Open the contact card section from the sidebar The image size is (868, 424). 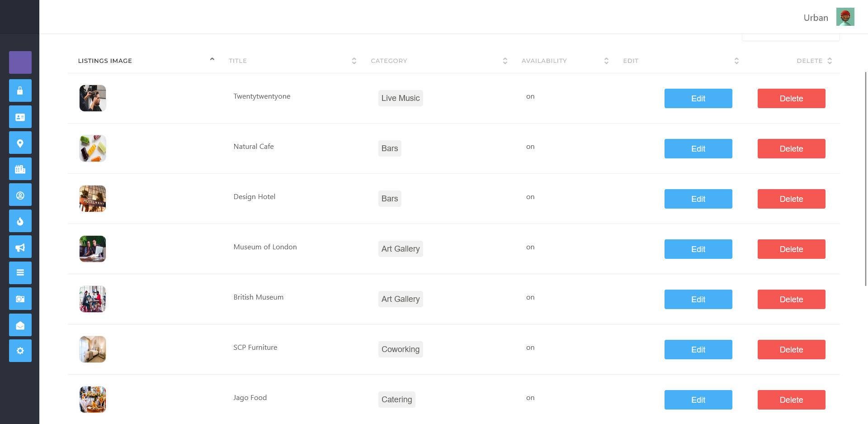click(x=20, y=117)
